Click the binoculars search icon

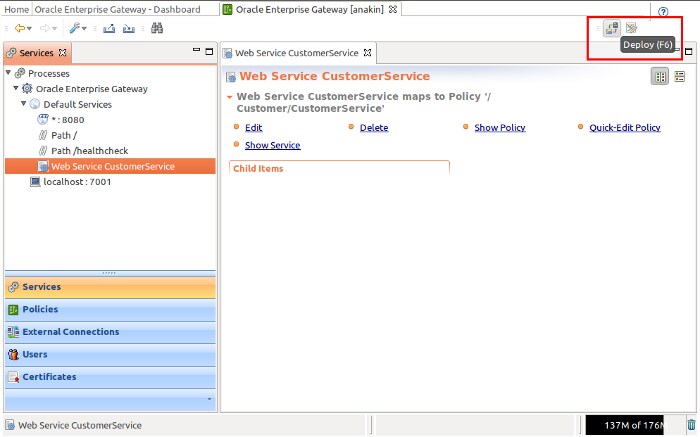pos(157,28)
